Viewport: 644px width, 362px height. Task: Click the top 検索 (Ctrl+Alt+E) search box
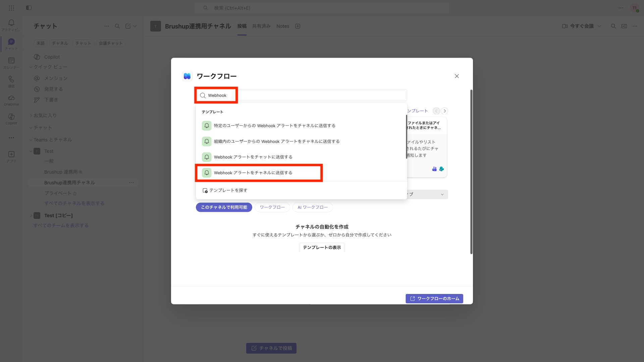321,8
